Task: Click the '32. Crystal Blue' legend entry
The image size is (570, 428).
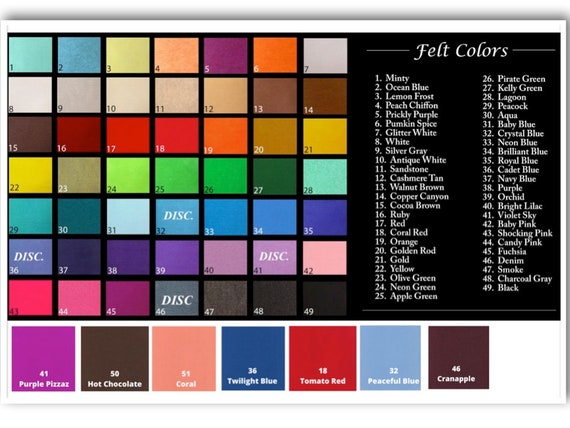Action: click(513, 133)
